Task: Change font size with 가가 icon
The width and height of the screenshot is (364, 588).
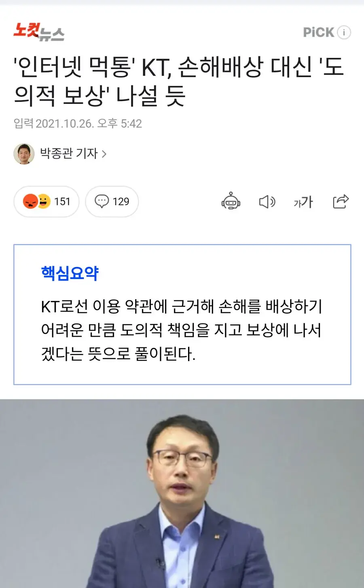Action: [303, 201]
